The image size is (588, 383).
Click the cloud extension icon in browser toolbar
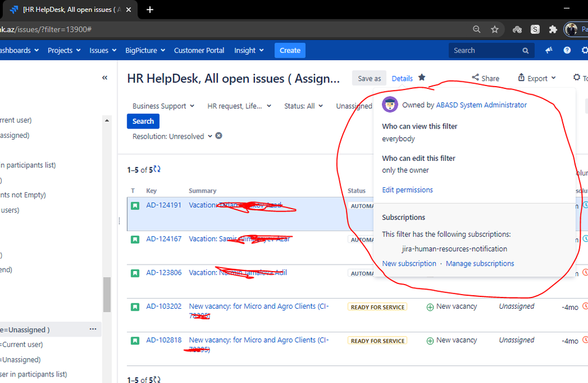pos(517,29)
